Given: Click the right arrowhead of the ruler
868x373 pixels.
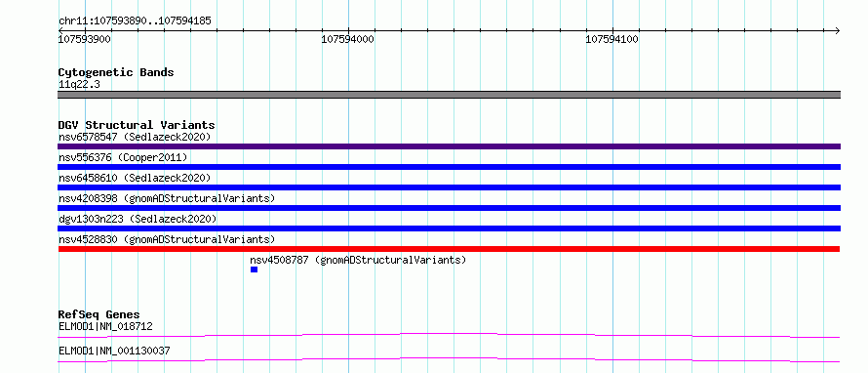Looking at the screenshot, I should pos(837,30).
